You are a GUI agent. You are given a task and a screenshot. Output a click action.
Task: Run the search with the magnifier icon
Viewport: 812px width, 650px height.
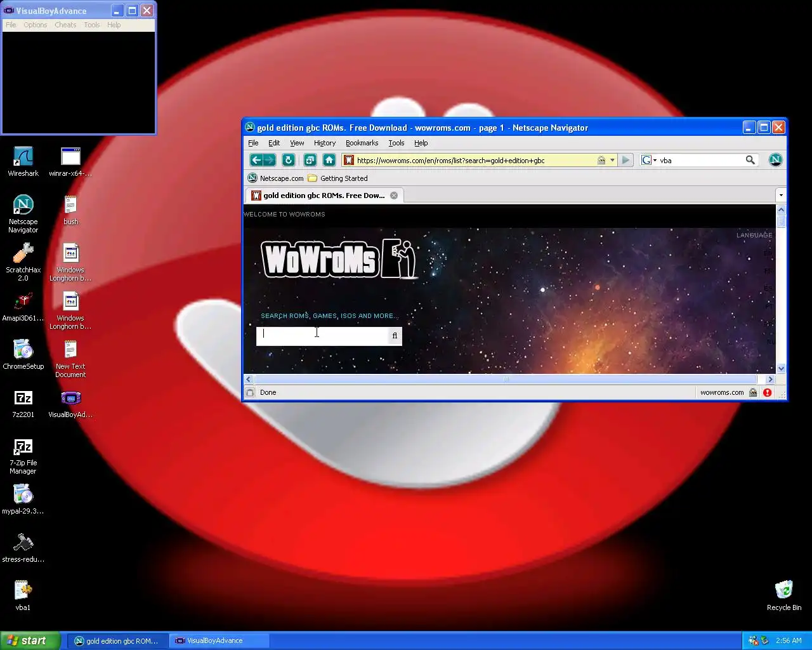tap(750, 160)
